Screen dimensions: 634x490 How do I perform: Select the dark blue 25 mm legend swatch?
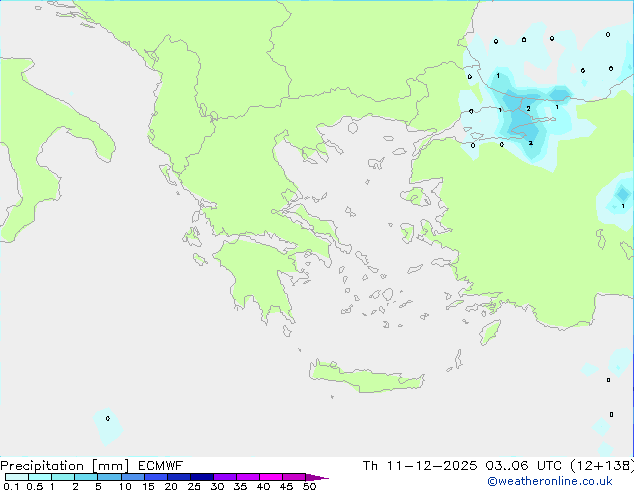click(x=202, y=477)
